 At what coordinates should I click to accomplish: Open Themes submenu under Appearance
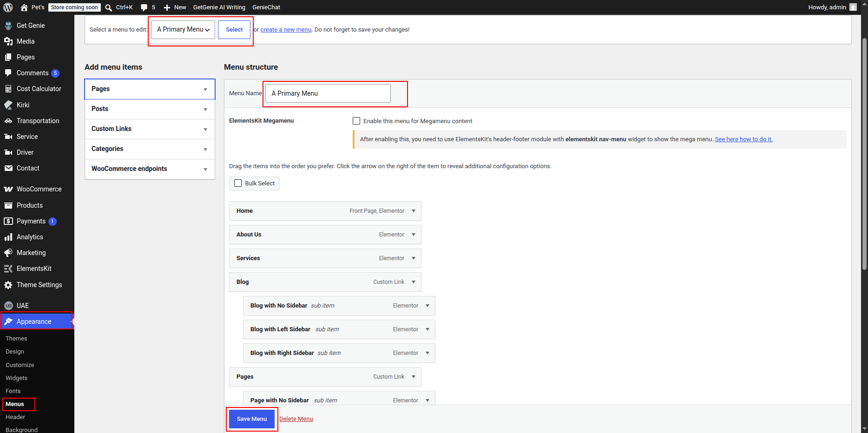pos(16,339)
